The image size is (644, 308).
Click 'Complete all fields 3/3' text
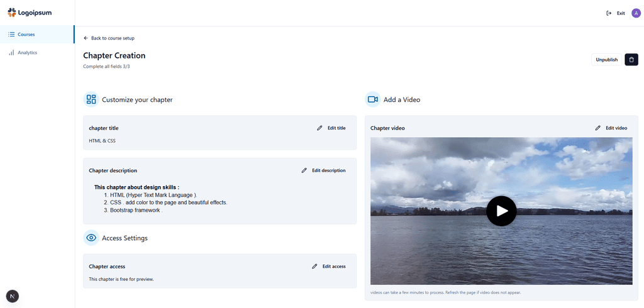pyautogui.click(x=106, y=66)
